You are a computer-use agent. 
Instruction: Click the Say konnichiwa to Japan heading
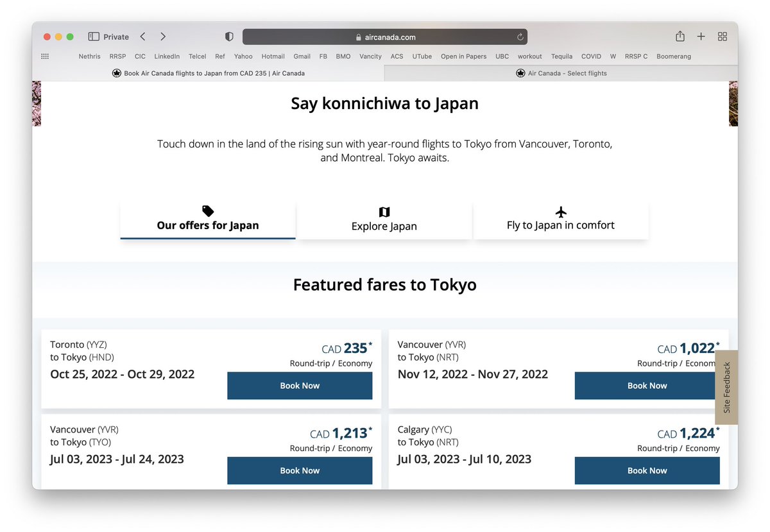coord(385,103)
